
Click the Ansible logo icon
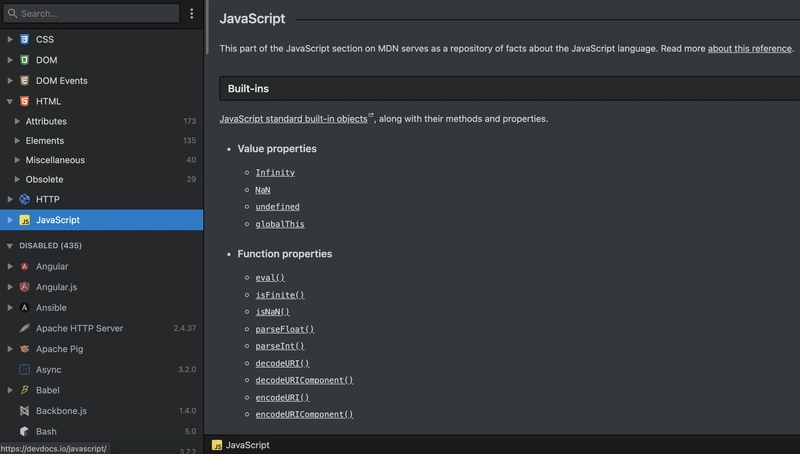(x=24, y=308)
